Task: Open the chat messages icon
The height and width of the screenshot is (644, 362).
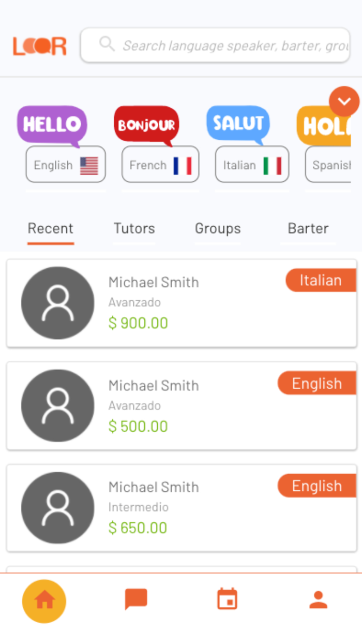Action: click(135, 599)
